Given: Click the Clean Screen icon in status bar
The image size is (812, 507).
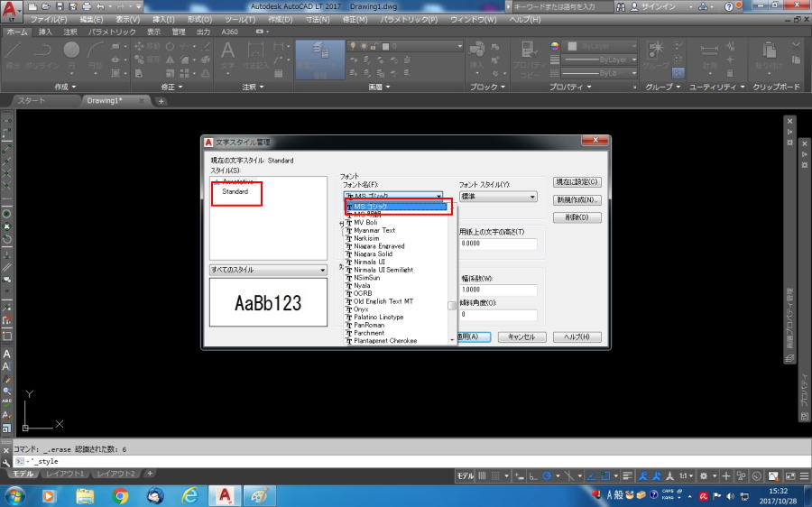Looking at the screenshot, I should pyautogui.click(x=790, y=476).
